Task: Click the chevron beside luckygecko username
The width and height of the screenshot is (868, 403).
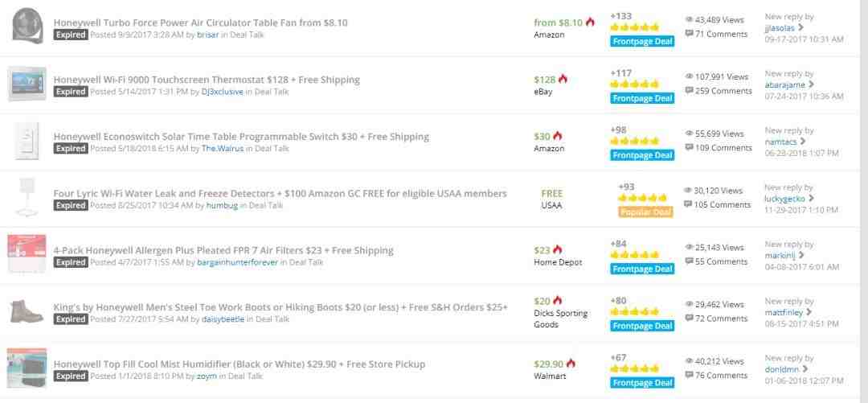Action: click(812, 198)
